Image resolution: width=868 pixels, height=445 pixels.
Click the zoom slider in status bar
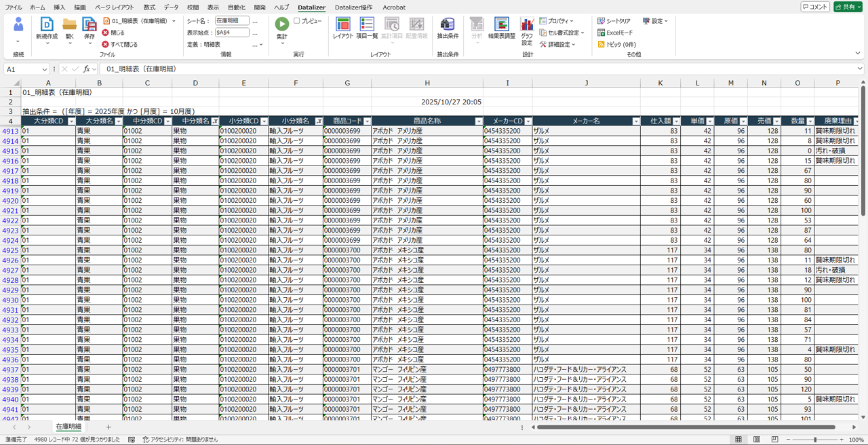click(x=815, y=440)
